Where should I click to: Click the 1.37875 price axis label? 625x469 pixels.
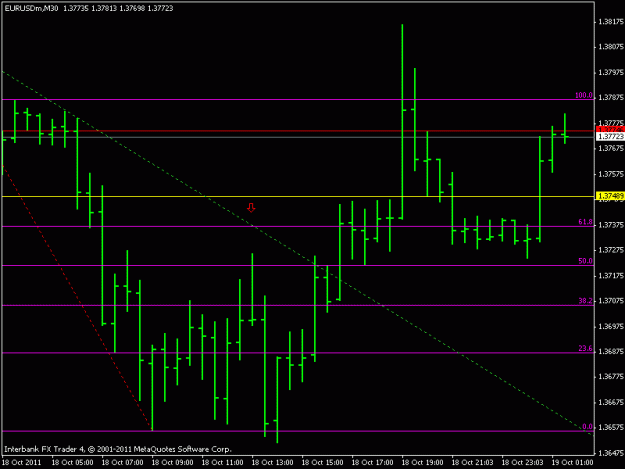611,98
